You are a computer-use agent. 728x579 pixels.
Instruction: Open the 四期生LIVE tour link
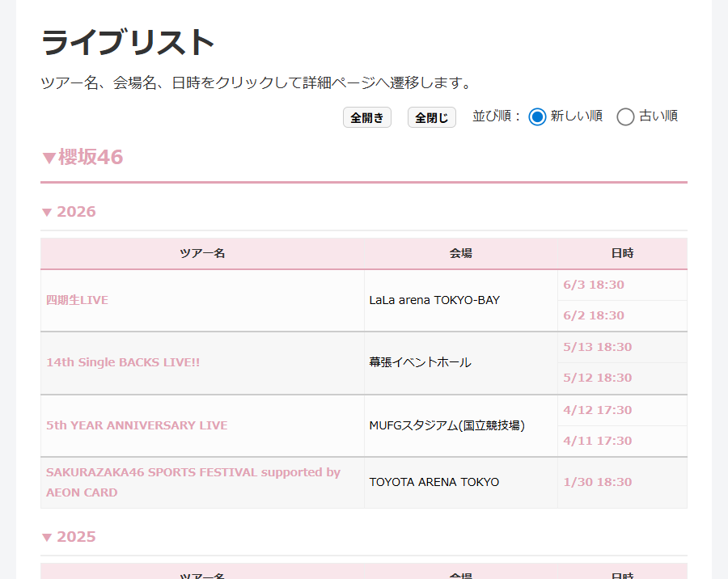tap(78, 300)
